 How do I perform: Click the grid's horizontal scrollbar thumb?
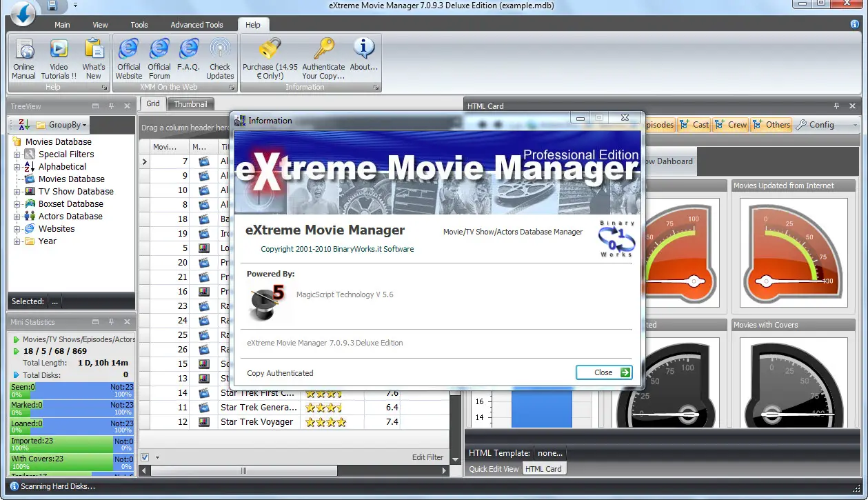243,470
